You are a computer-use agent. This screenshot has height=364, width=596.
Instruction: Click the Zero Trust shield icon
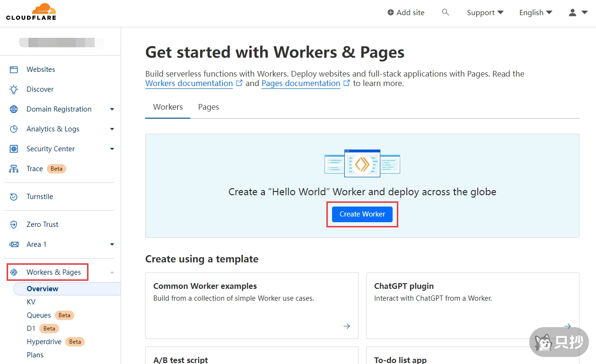pos(14,225)
